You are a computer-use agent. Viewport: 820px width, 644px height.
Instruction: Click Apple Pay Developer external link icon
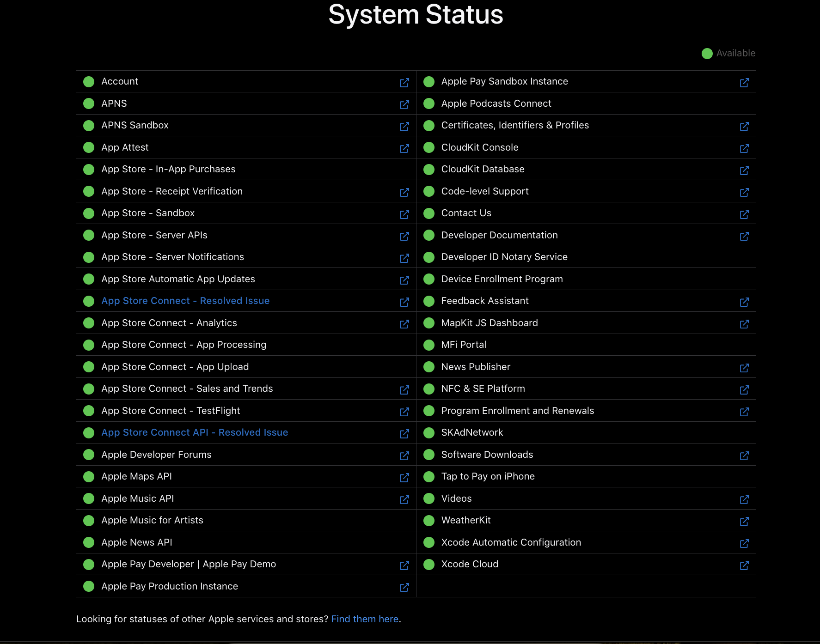404,565
